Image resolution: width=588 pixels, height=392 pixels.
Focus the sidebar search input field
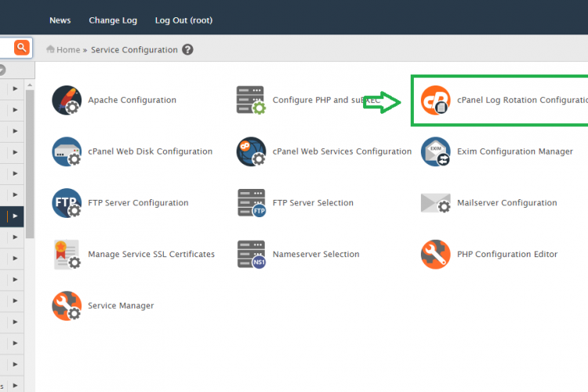pyautogui.click(x=7, y=48)
